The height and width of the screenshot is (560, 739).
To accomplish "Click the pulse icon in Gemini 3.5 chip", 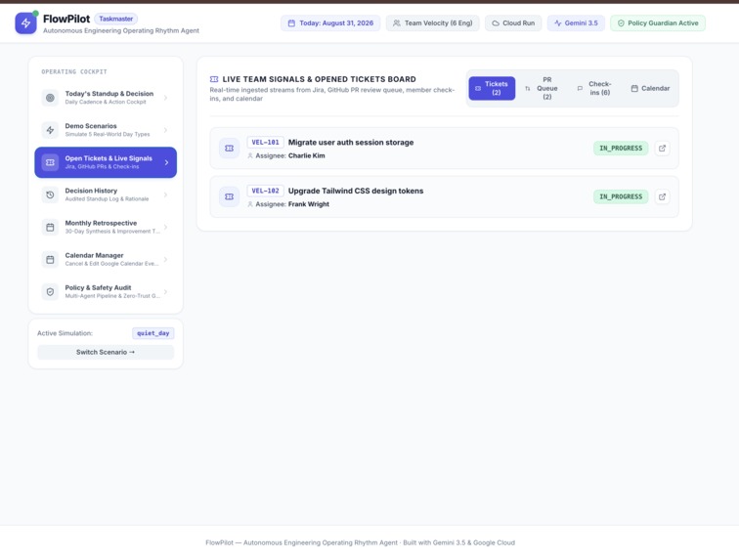I will 558,23.
